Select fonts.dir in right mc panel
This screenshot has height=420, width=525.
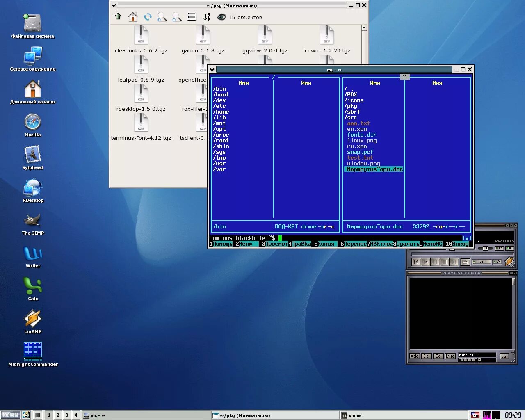click(x=362, y=135)
